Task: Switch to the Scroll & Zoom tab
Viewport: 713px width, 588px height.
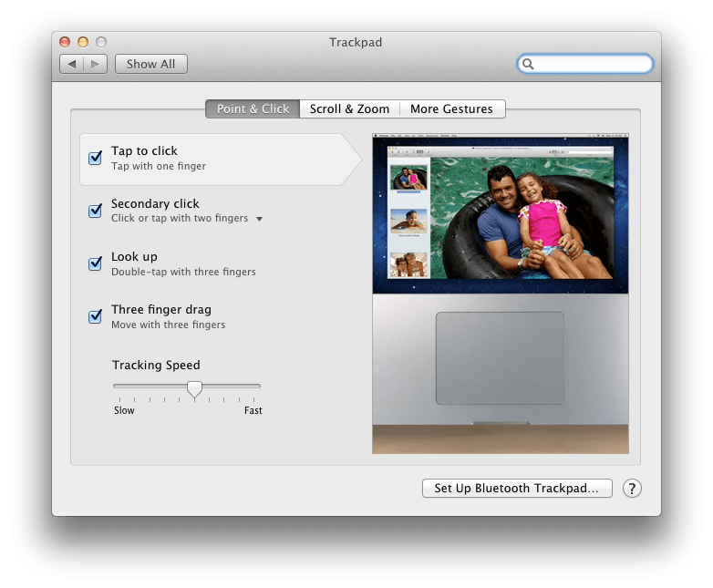Action: pos(349,109)
